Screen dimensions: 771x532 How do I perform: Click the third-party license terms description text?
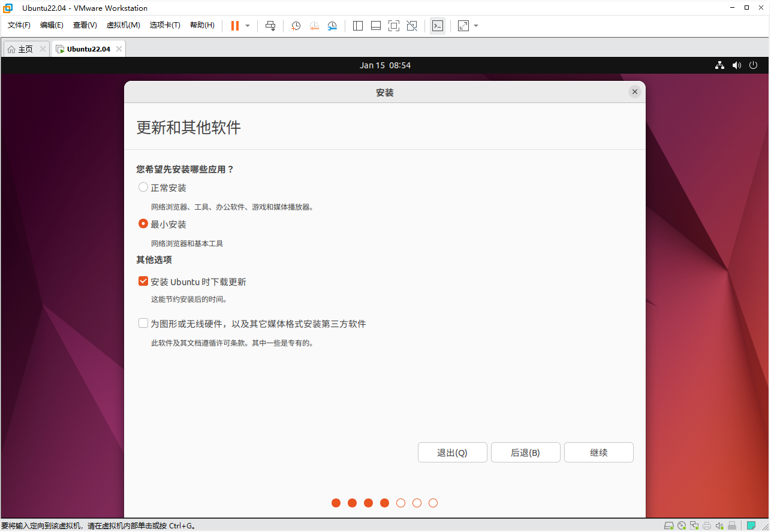[233, 343]
